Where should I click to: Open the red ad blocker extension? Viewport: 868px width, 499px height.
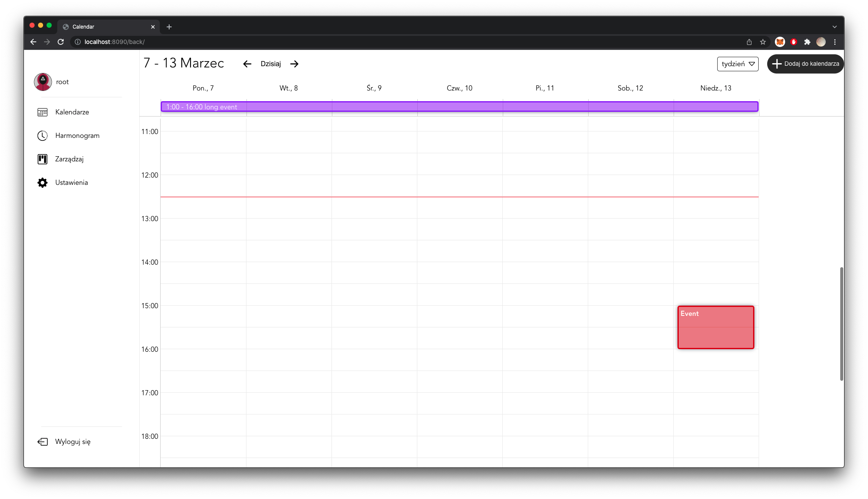[x=794, y=42]
